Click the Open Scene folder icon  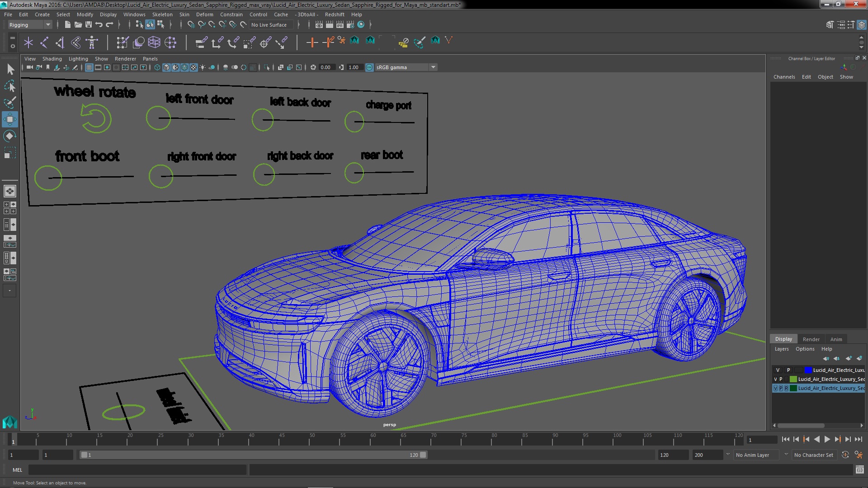78,25
